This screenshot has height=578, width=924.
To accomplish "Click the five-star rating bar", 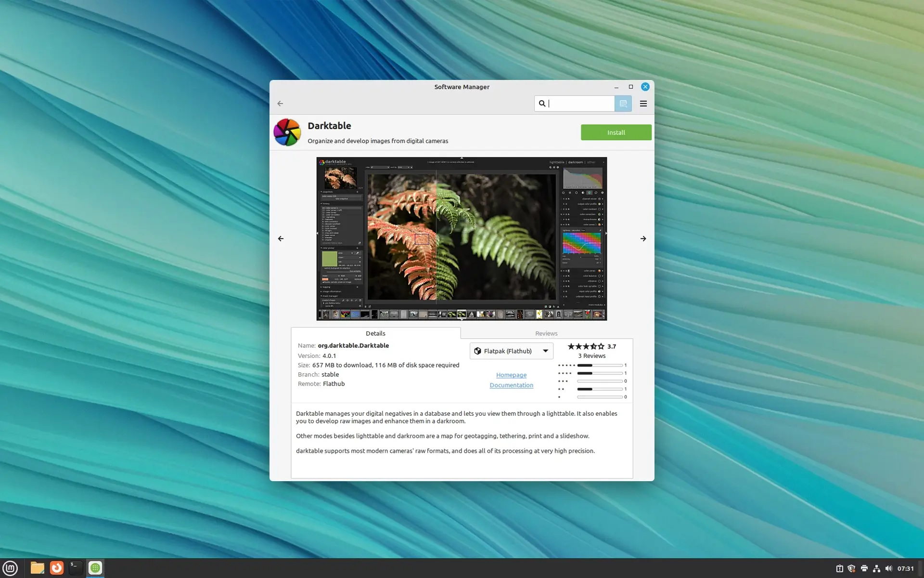I will coord(600,366).
